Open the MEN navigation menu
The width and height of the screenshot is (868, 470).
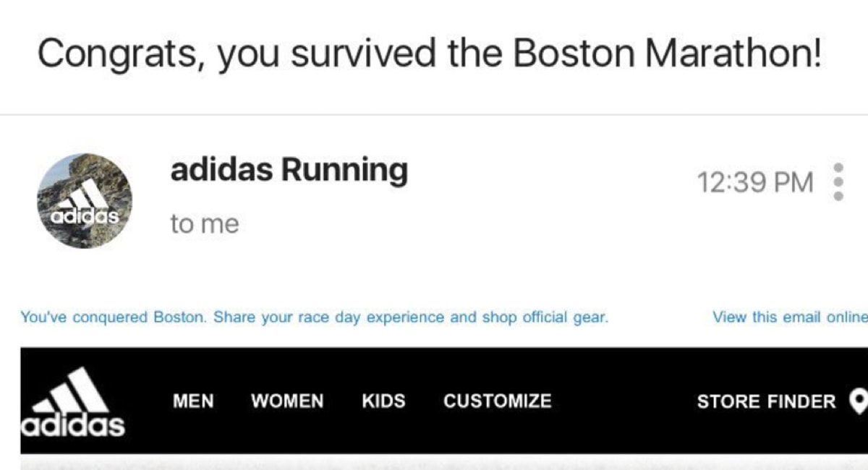[x=192, y=401]
